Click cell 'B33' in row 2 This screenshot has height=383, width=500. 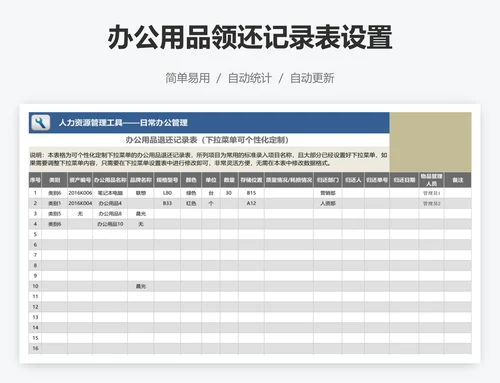pos(167,203)
